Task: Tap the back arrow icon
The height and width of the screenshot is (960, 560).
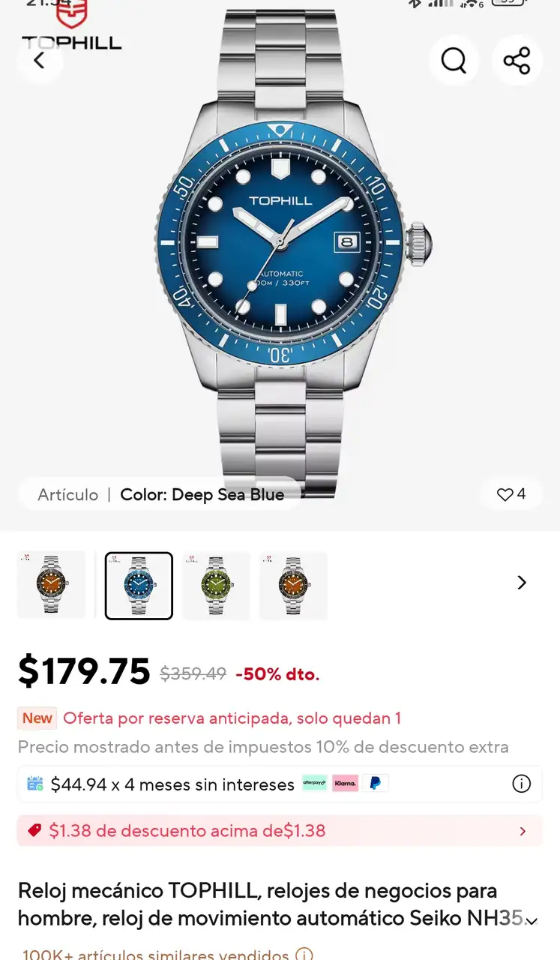Action: point(40,60)
